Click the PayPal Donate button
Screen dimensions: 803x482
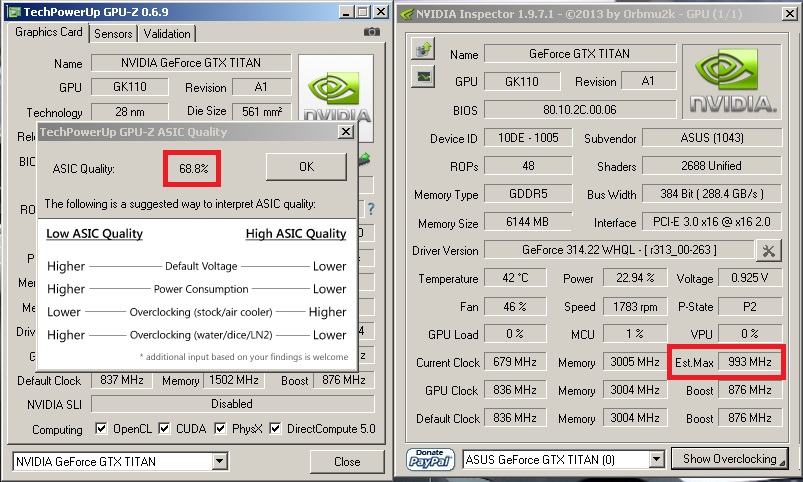[x=430, y=459]
